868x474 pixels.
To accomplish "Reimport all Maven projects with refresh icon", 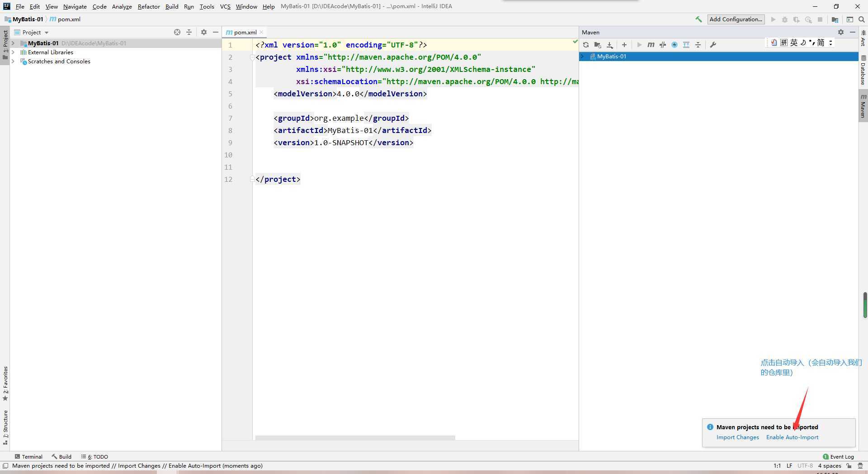I will (x=586, y=45).
